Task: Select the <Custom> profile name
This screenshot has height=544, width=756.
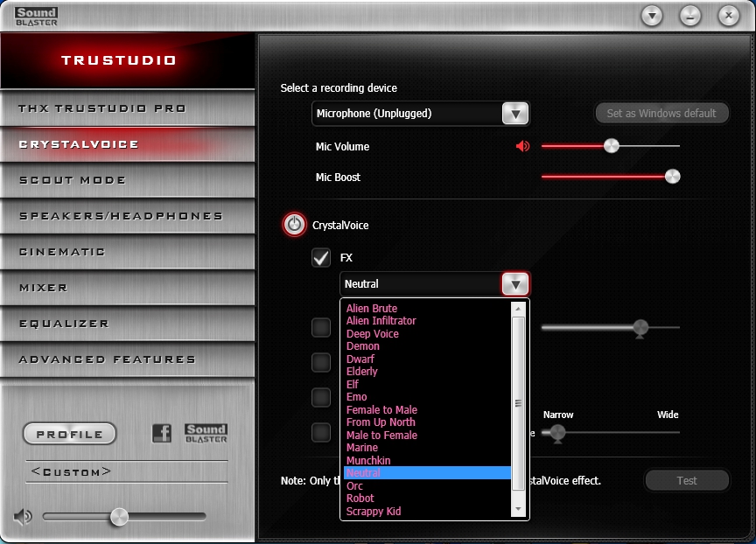Action: tap(72, 471)
